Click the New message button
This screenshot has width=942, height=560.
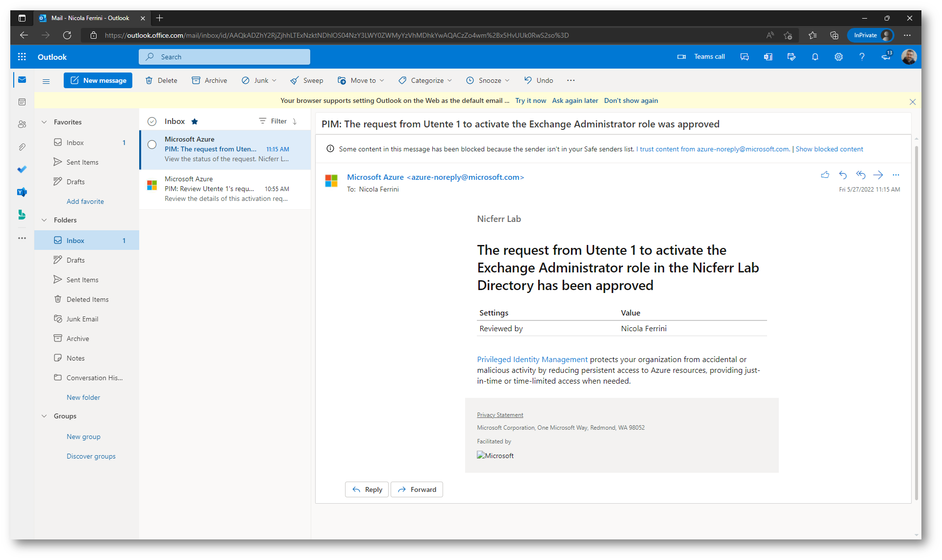point(98,80)
